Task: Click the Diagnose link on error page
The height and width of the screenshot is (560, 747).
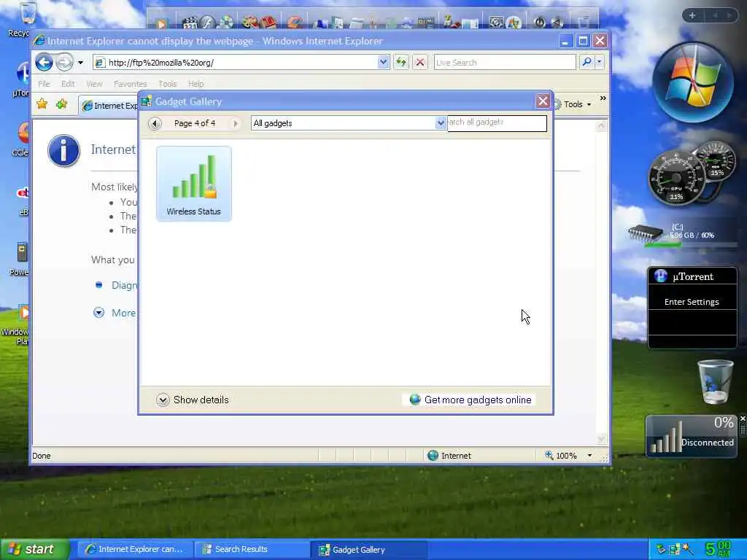Action: (x=124, y=285)
